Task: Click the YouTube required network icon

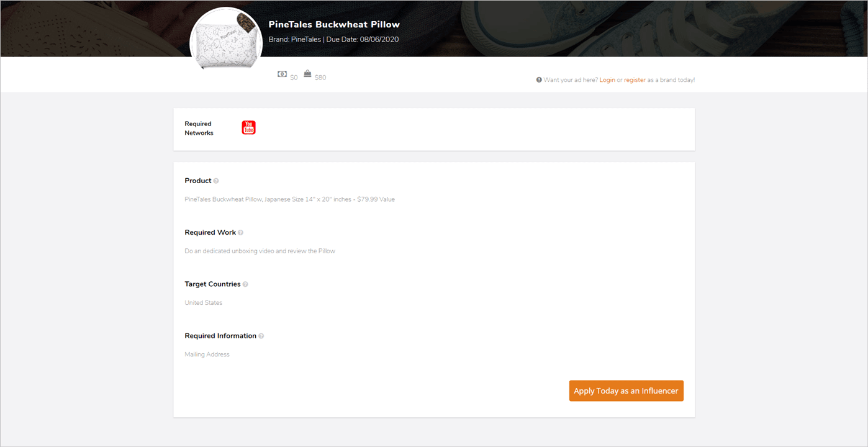Action: [248, 127]
